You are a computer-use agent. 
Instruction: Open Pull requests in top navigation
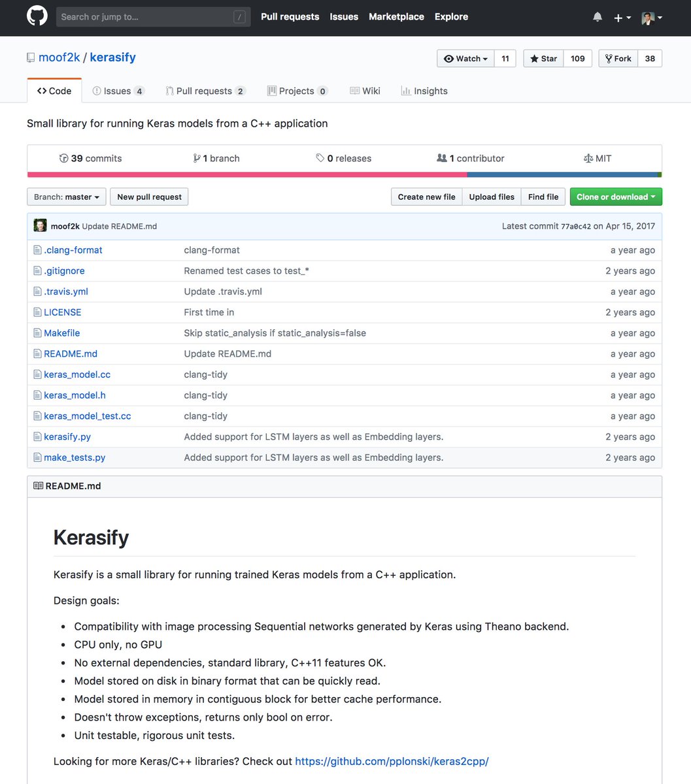click(290, 17)
